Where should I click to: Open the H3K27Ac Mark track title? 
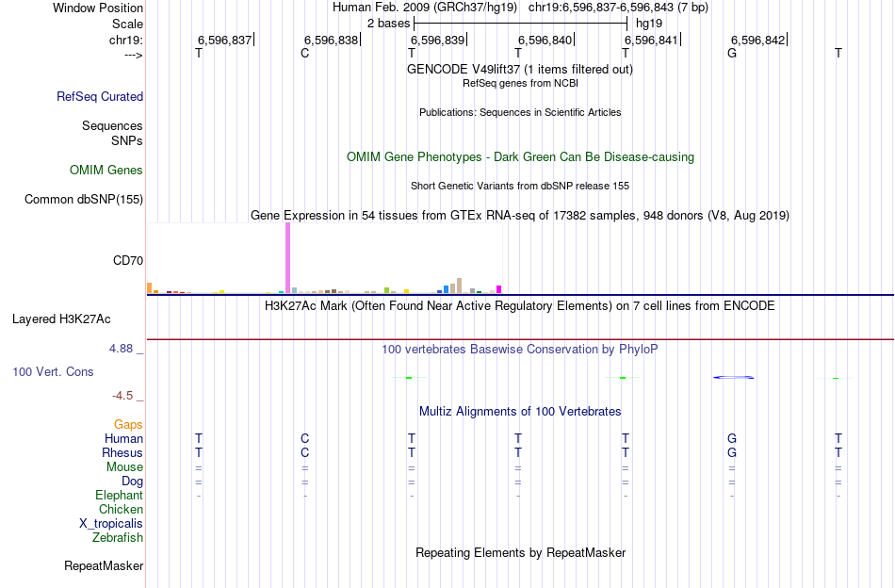(519, 306)
